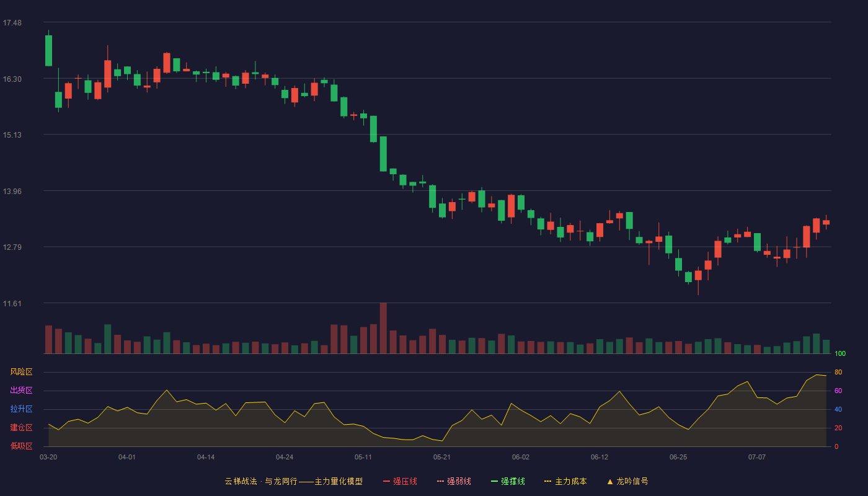Select the tallest red volume bar
This screenshot has height=496, width=868.
[x=383, y=329]
